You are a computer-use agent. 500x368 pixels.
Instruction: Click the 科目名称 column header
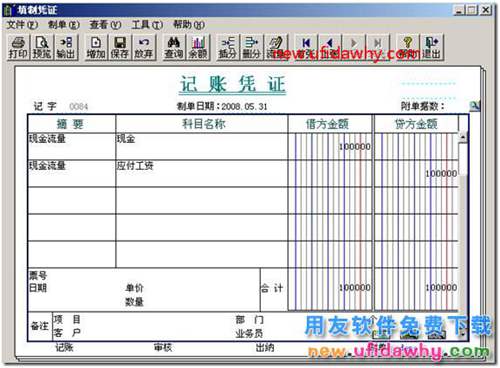coord(203,124)
